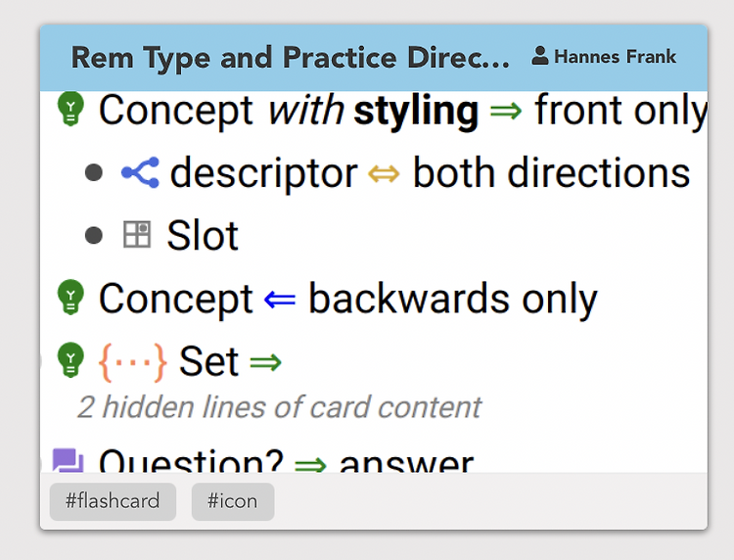Open card title Rem Type and Practice Direc...

tap(291, 58)
